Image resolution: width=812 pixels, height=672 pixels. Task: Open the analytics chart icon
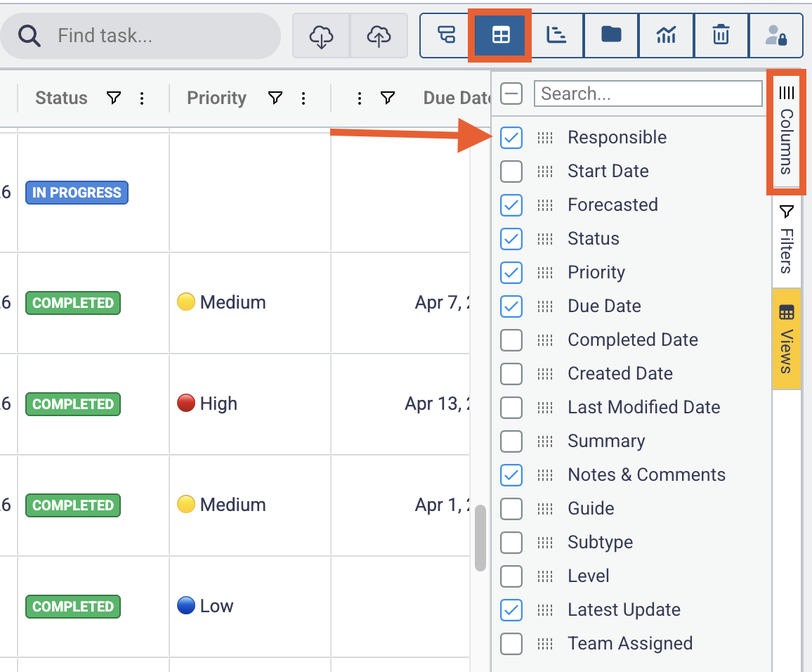pyautogui.click(x=666, y=35)
